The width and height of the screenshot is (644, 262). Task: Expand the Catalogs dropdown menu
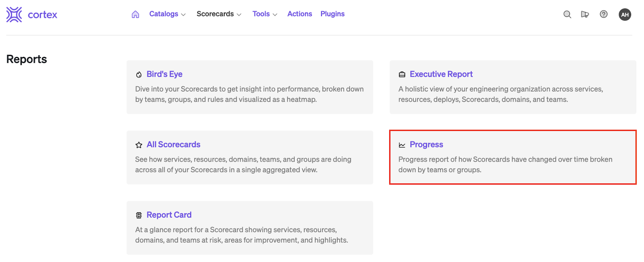[x=167, y=14]
